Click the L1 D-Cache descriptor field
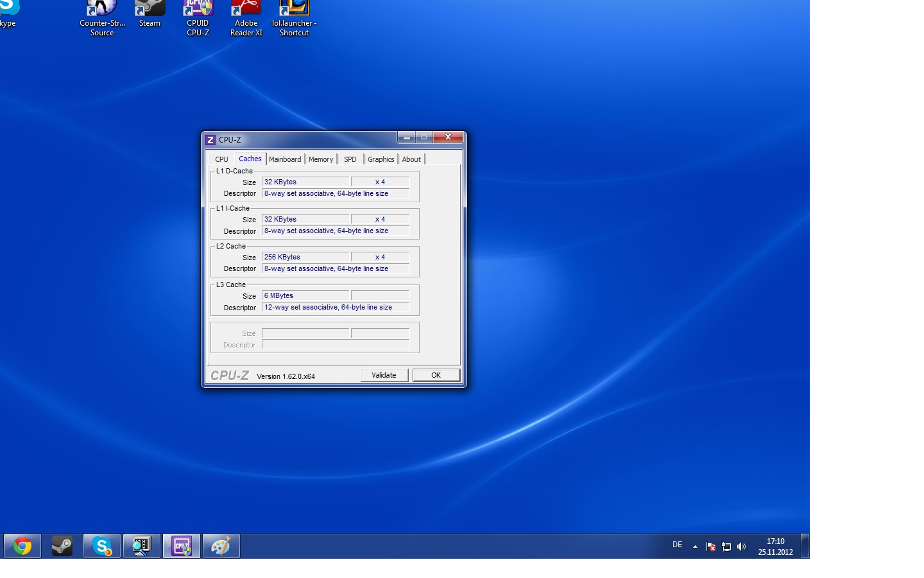The width and height of the screenshot is (924, 578). 336,193
